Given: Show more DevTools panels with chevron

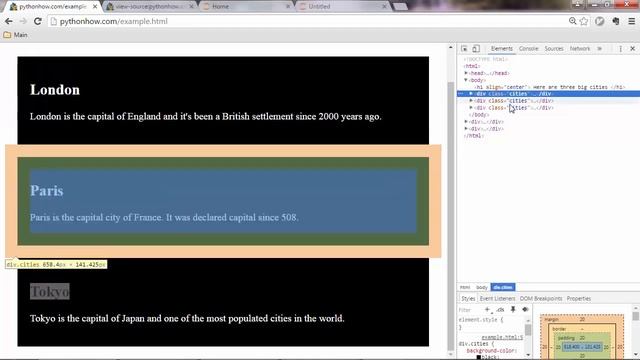Looking at the screenshot, I should point(600,49).
